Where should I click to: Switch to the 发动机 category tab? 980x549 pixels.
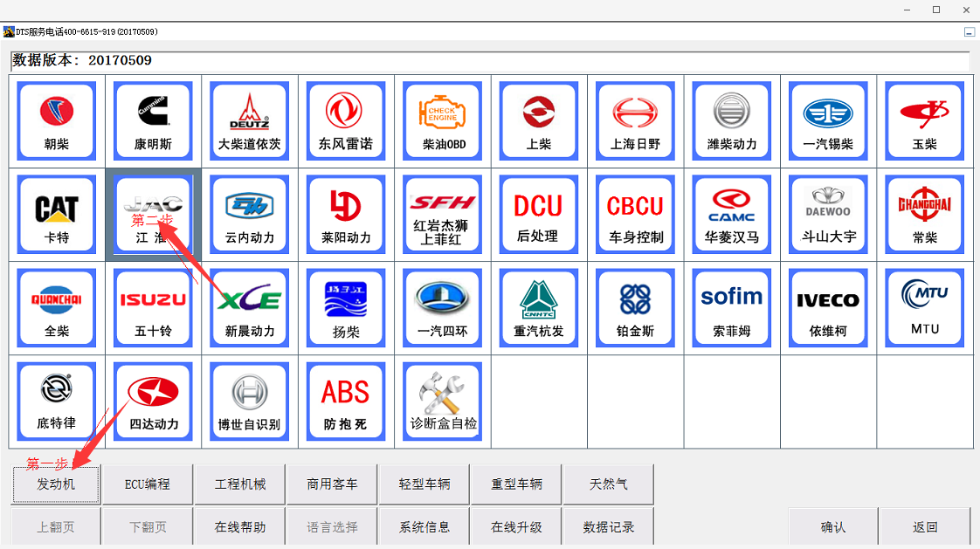56,484
